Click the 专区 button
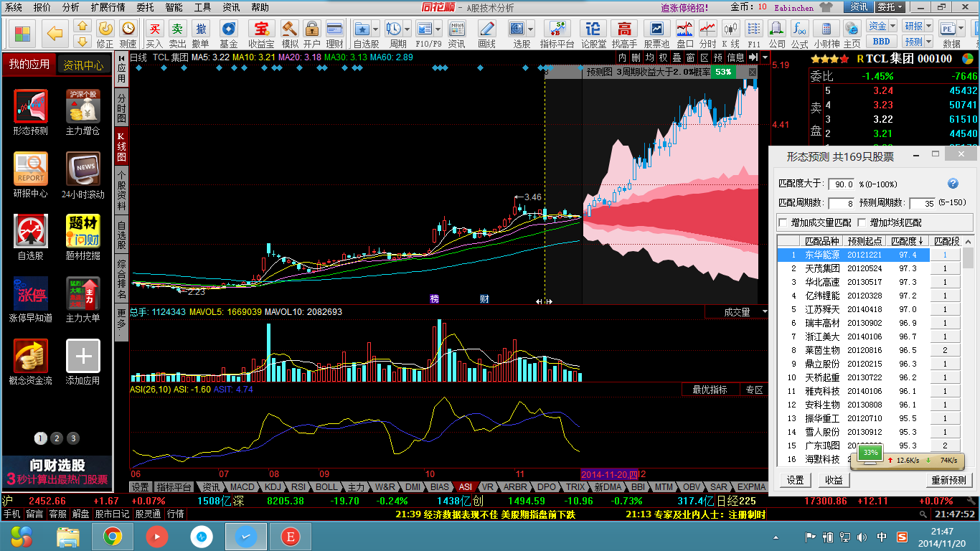Image resolution: width=980 pixels, height=551 pixels. click(x=754, y=390)
